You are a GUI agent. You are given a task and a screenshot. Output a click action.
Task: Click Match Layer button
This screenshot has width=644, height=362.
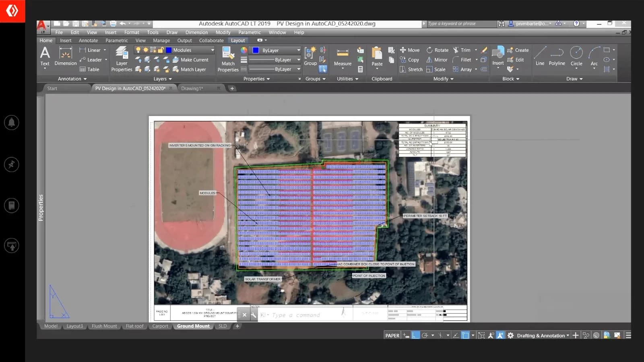(x=189, y=70)
